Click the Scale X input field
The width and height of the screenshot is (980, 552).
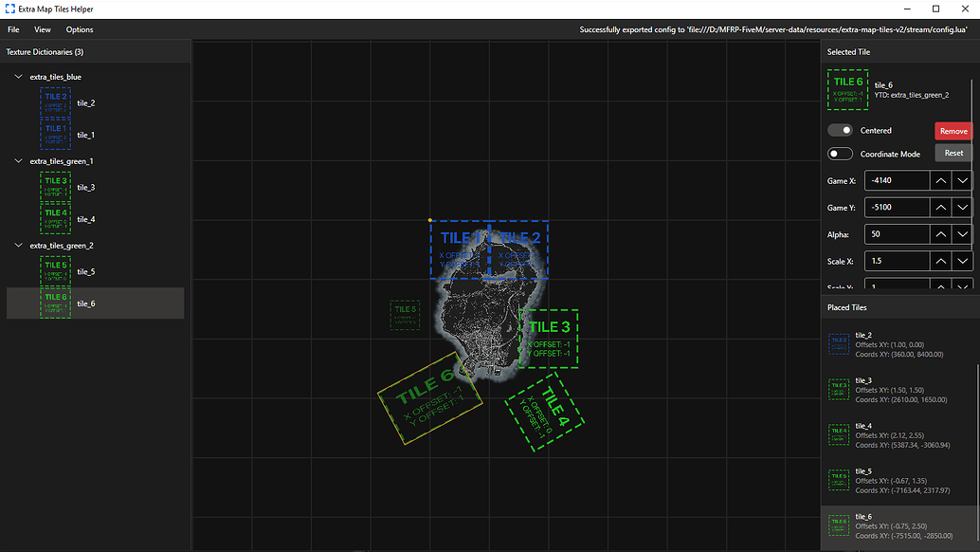(897, 262)
